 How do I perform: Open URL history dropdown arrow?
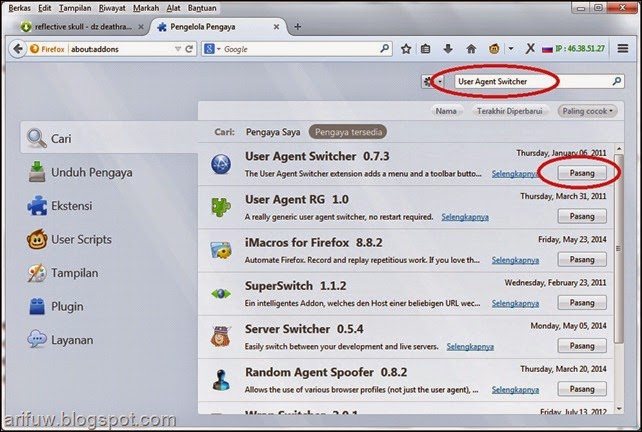click(178, 49)
